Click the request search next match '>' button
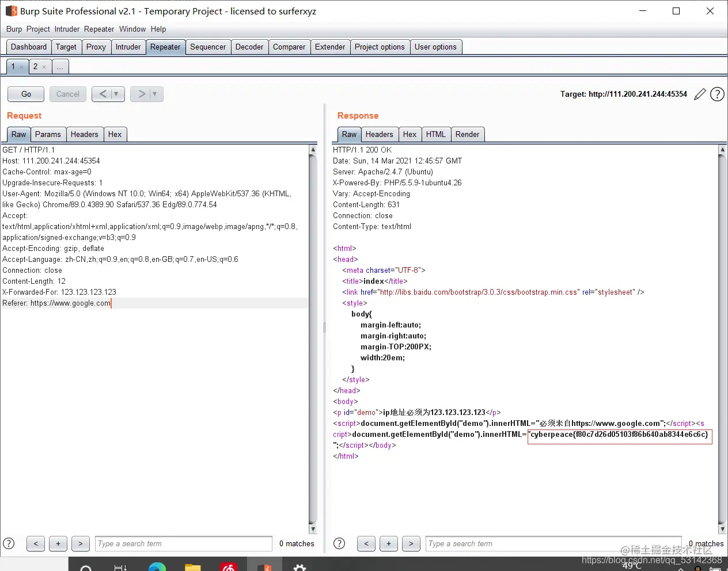Viewport: 728px width, 571px height. [81, 543]
